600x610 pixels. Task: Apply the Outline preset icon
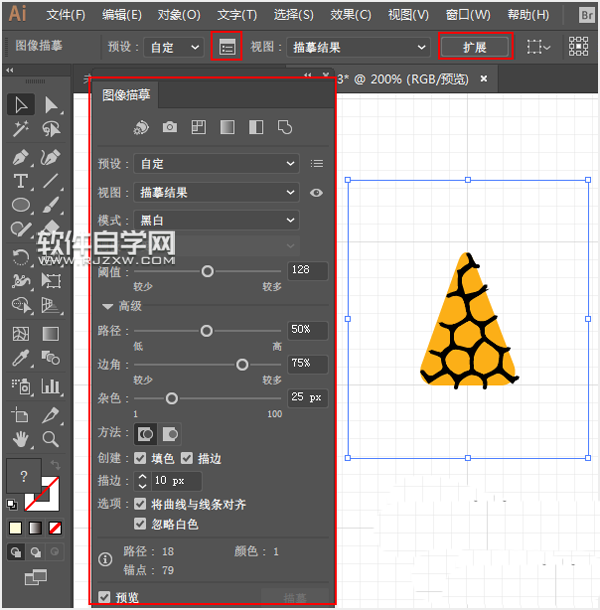tap(285, 127)
